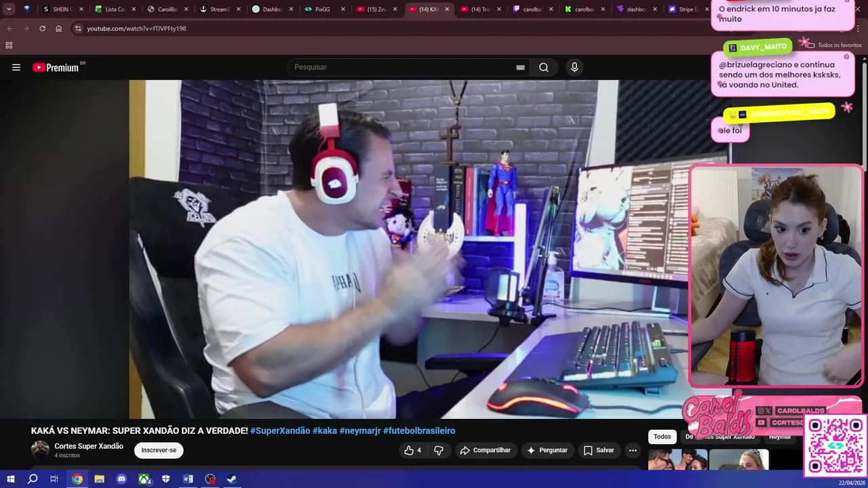Reload the page with refresh icon
The width and height of the screenshot is (868, 488).
[x=42, y=28]
